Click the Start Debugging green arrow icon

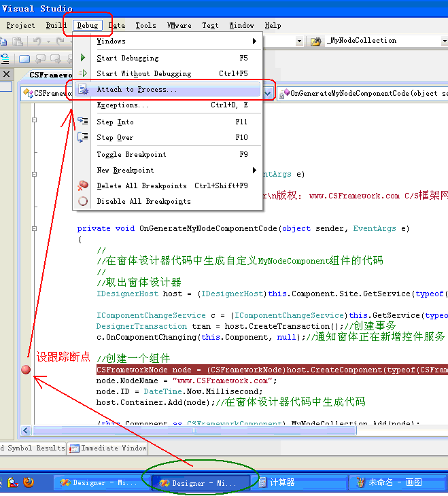point(83,58)
